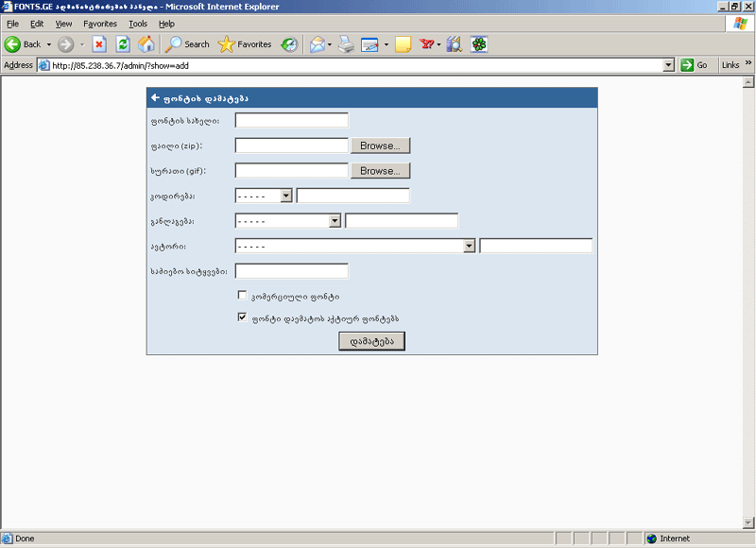Uncheck the ფონტი დაემატოს აქტიურ ფონტებს checkbox
This screenshot has height=548, width=756.
(x=242, y=317)
